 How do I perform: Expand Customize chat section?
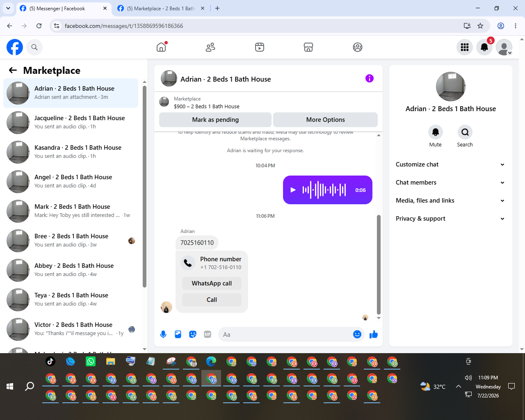tap(450, 164)
